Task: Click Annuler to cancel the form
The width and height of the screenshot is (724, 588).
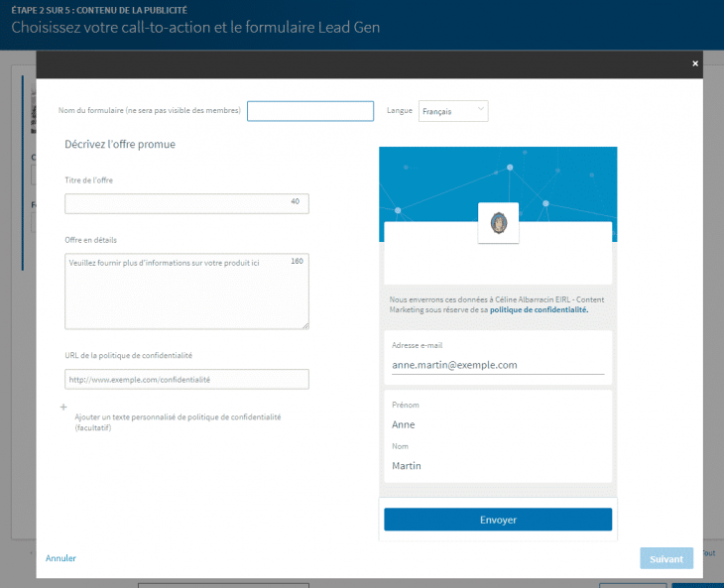Action: pyautogui.click(x=60, y=558)
